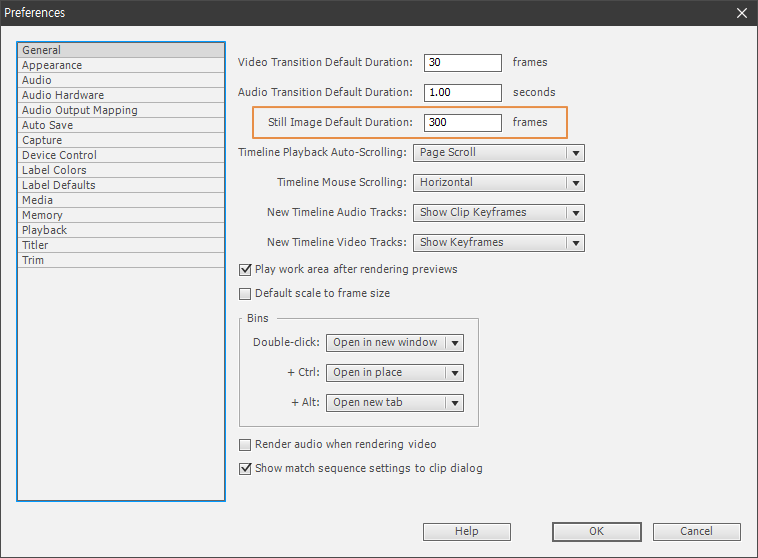Enable Default scale to frame size
Image resolution: width=758 pixels, height=558 pixels.
246,294
